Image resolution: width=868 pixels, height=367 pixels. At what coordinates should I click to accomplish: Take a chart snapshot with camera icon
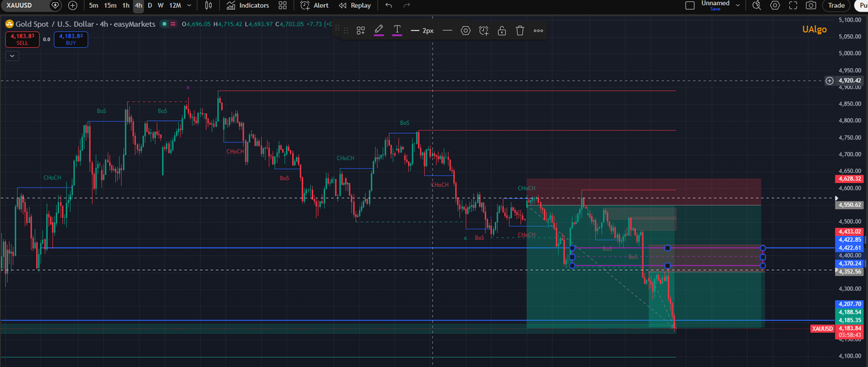click(811, 5)
